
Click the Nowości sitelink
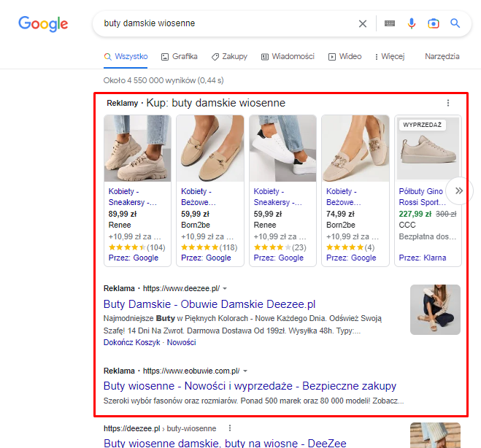click(181, 342)
